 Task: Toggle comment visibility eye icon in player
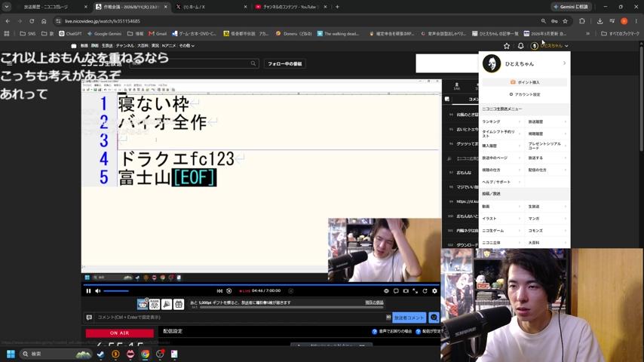[386, 291]
